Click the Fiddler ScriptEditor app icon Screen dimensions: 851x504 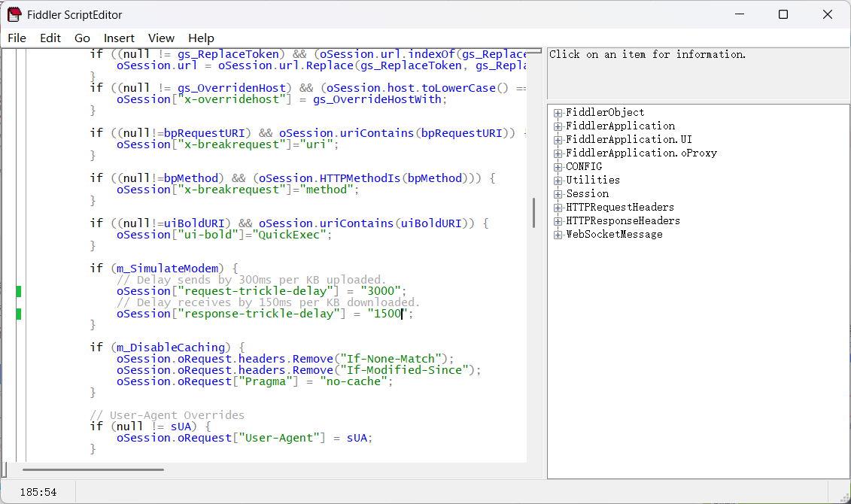(x=14, y=14)
